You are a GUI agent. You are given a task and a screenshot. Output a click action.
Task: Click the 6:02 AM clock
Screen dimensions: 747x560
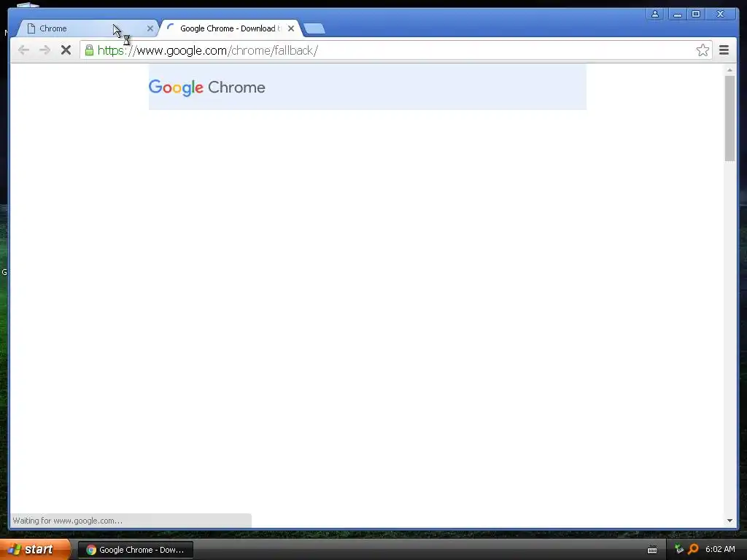click(x=720, y=549)
